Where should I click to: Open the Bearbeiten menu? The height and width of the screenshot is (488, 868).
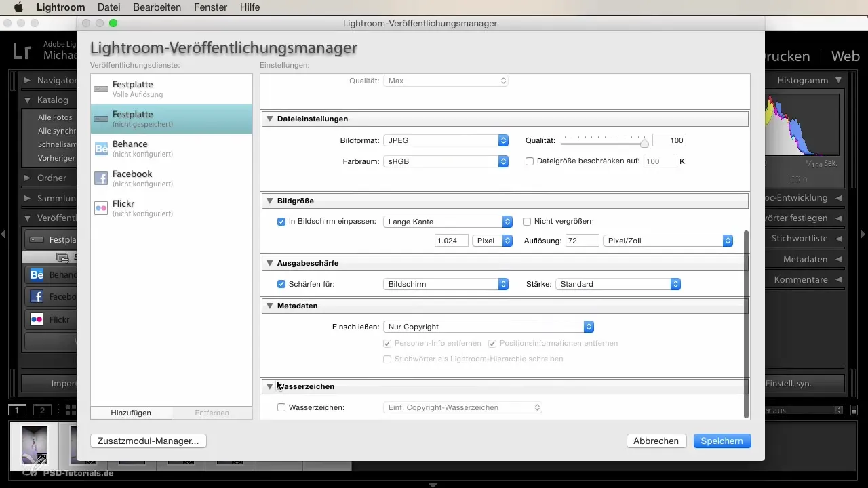click(157, 7)
